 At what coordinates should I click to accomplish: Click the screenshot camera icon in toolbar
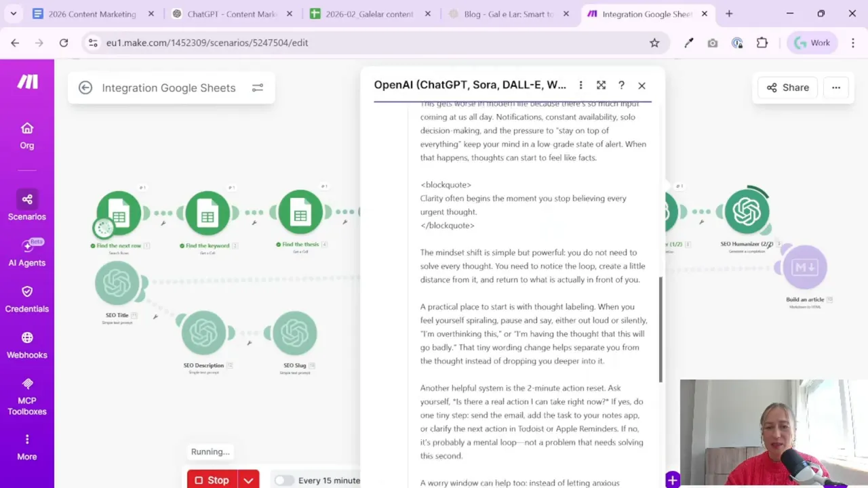click(712, 43)
